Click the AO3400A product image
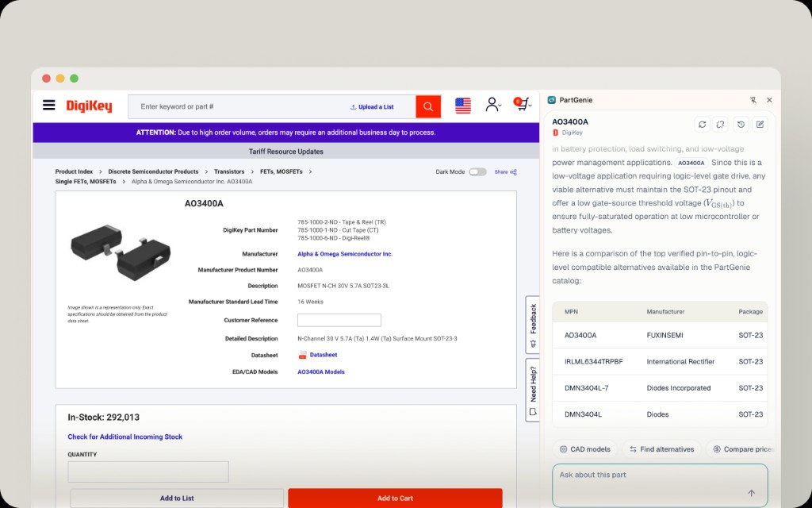This screenshot has width=812, height=508. click(121, 252)
